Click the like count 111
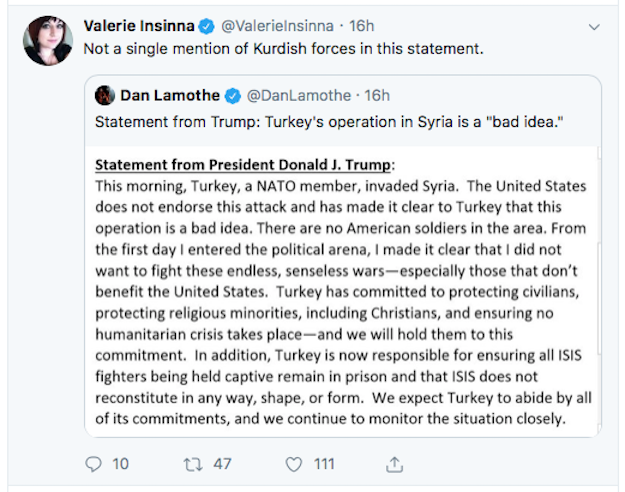This screenshot has width=625, height=492. coord(323,464)
